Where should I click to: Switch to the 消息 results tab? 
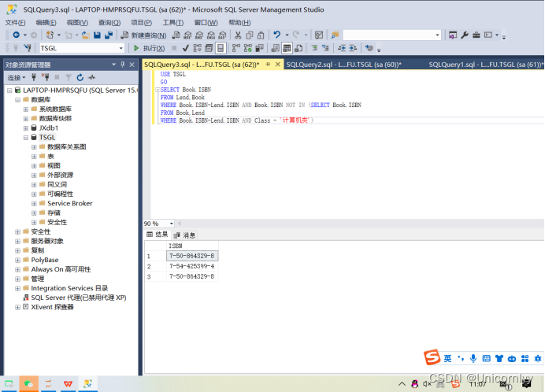tap(185, 235)
